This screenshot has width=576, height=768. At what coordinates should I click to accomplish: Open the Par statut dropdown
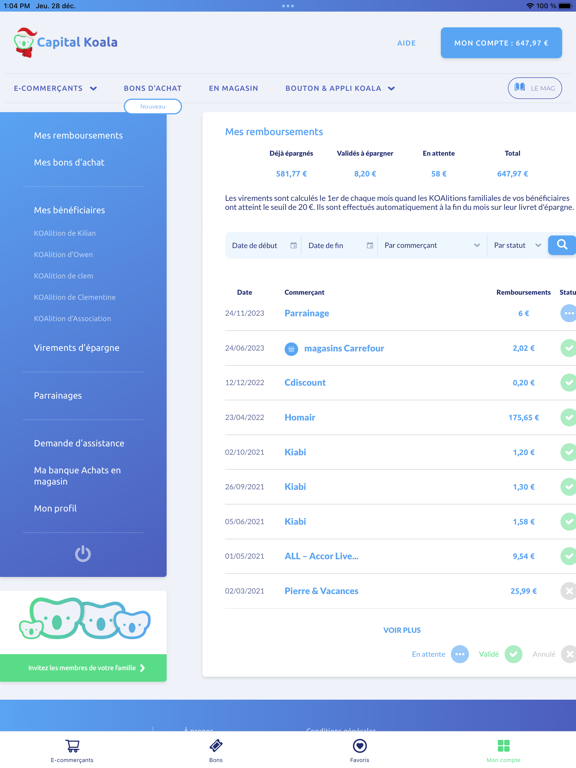coord(517,245)
